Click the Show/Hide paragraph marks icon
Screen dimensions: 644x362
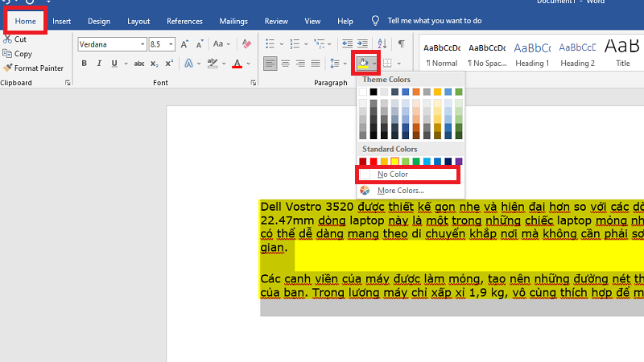(x=401, y=43)
